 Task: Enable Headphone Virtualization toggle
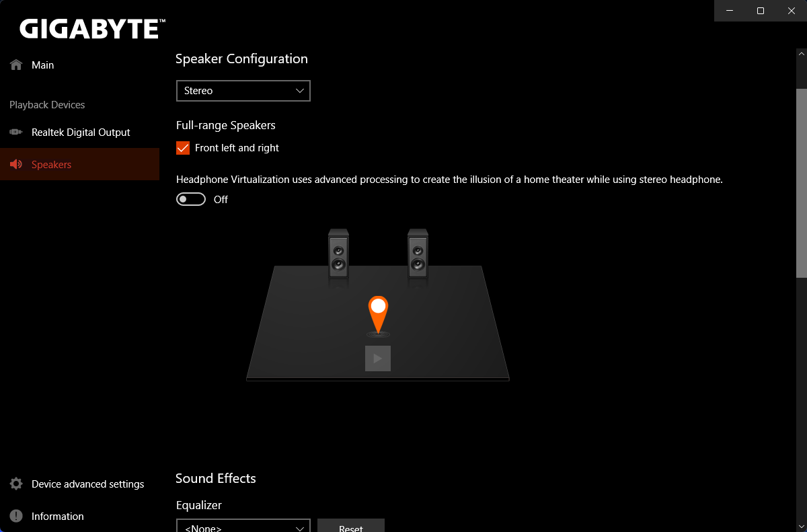(x=190, y=198)
